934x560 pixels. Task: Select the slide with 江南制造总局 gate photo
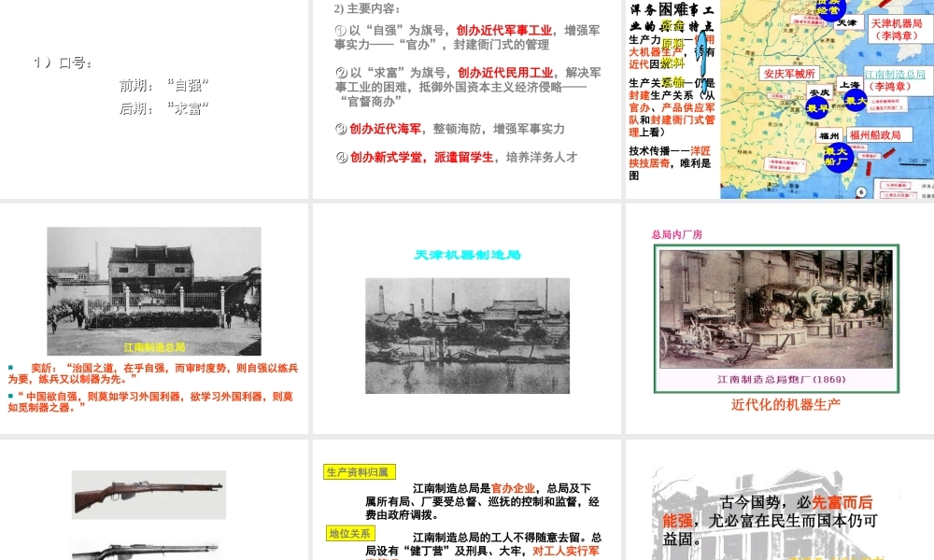click(x=154, y=318)
